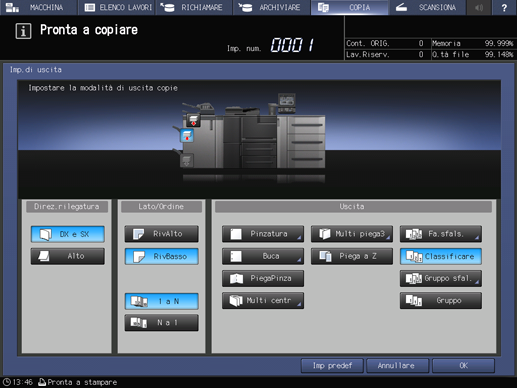Click the speaker sound icon

tap(479, 7)
